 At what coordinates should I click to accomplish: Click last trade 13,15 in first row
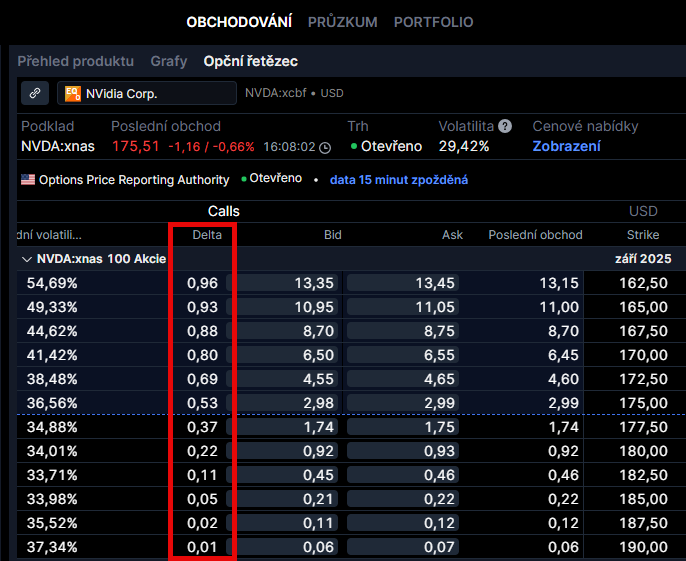(x=559, y=283)
